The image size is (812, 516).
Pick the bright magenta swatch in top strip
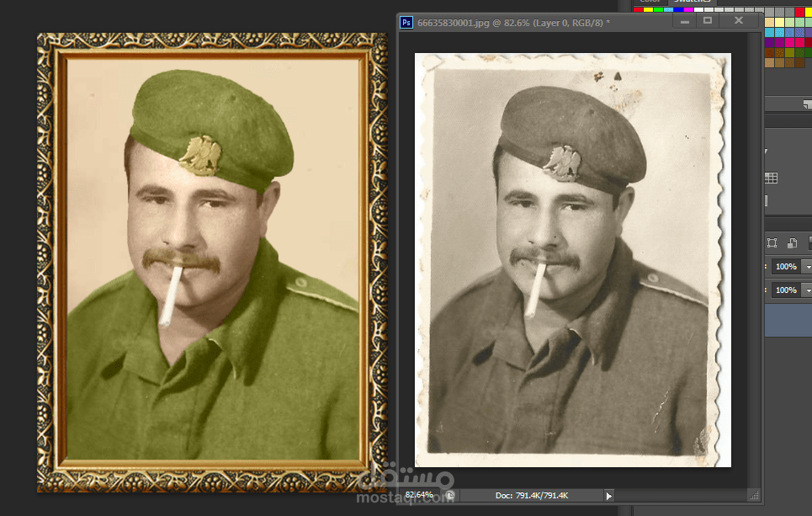point(689,10)
